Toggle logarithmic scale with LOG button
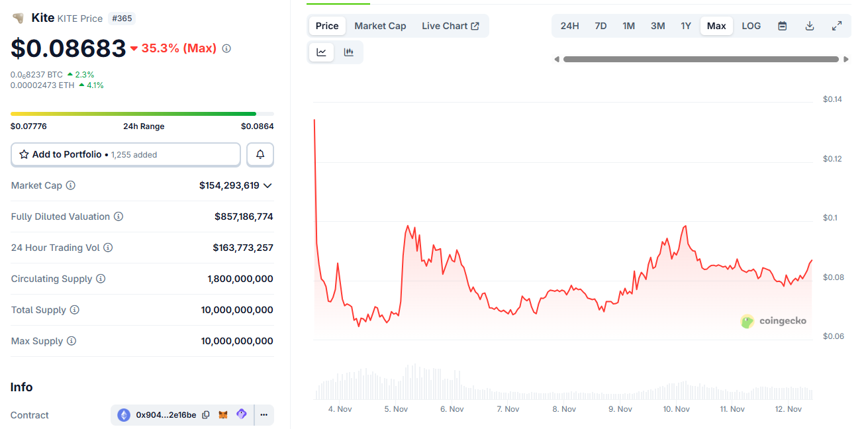Viewport: 868px width, 429px height. pyautogui.click(x=751, y=25)
